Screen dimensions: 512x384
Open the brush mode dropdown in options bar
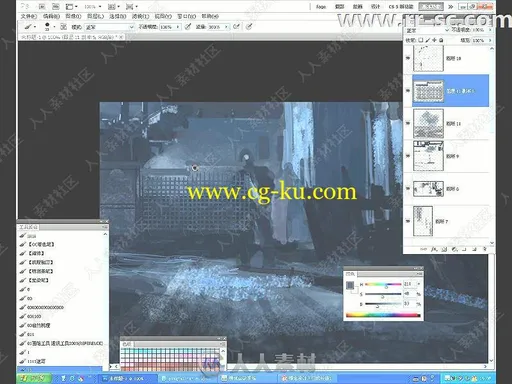click(109, 27)
